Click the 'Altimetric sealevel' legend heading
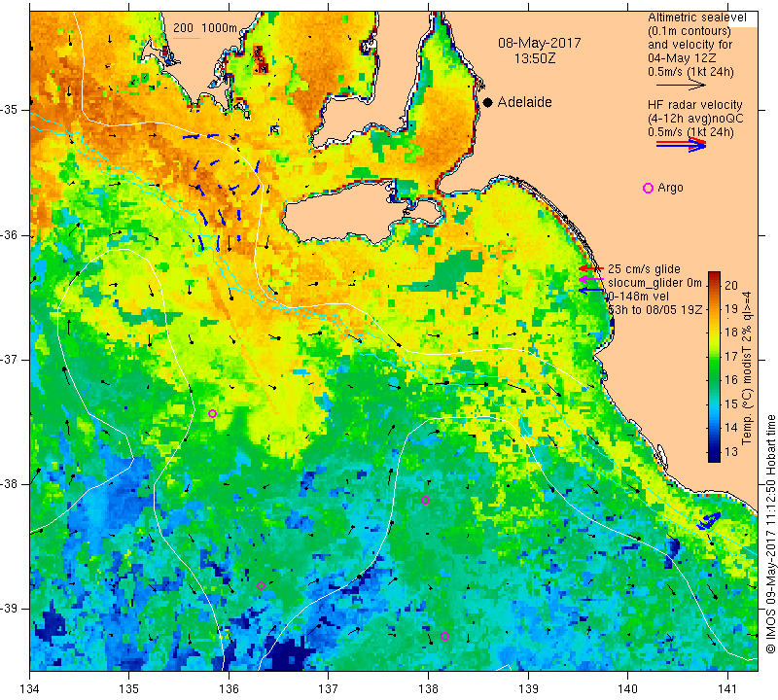The height and width of the screenshot is (700, 778). [x=697, y=17]
